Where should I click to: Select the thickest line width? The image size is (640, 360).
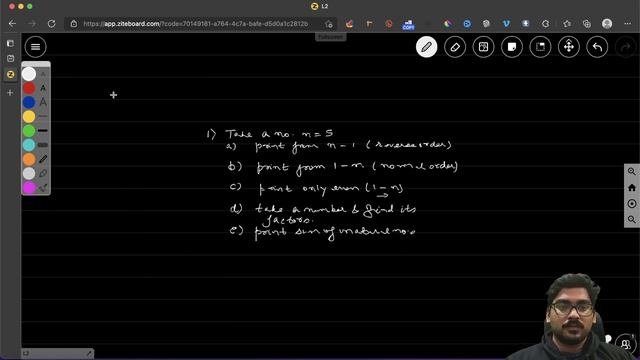pyautogui.click(x=43, y=145)
